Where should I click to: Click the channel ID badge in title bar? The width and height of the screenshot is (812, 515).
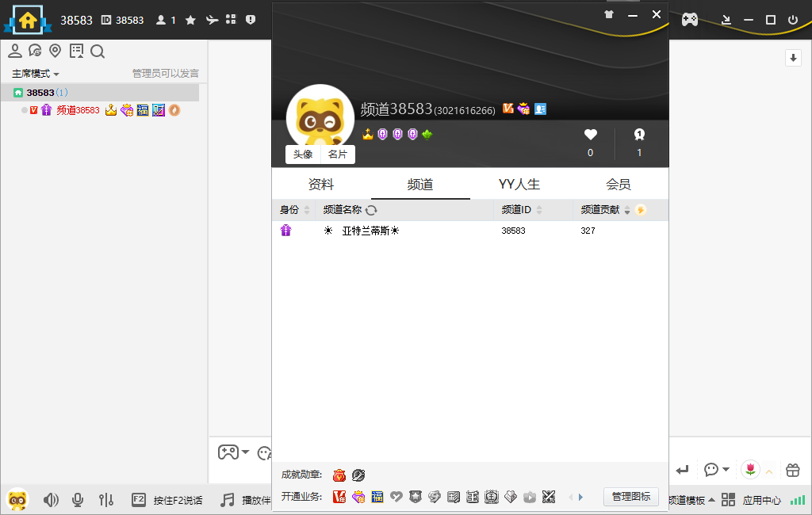tap(122, 20)
